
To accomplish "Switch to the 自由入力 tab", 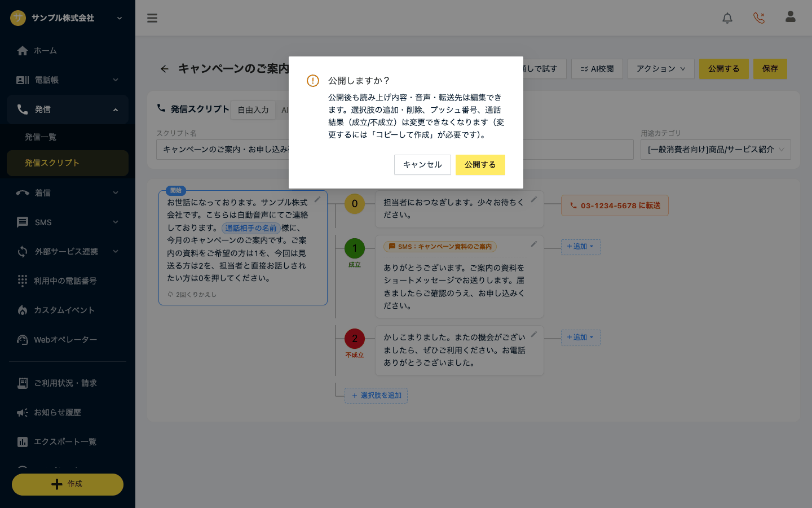I will [253, 110].
